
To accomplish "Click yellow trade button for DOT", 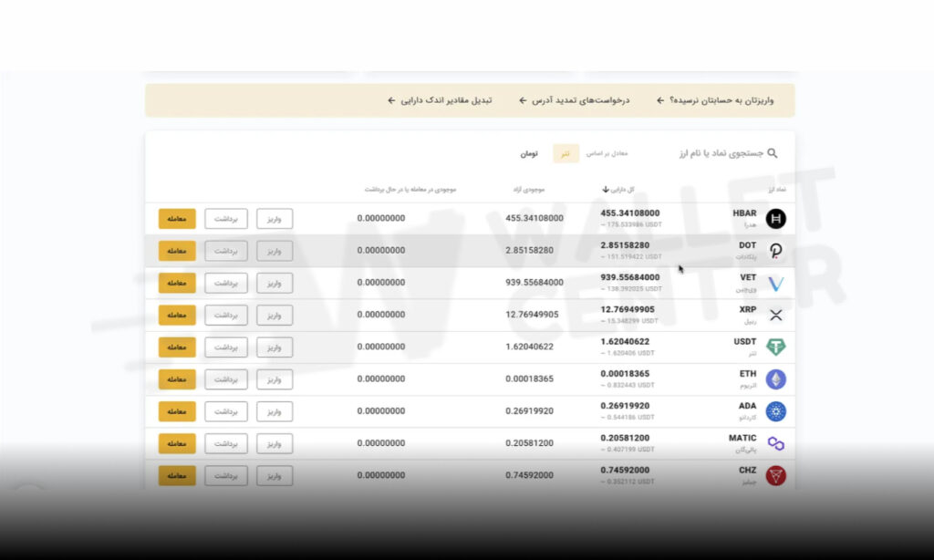I will (x=177, y=251).
